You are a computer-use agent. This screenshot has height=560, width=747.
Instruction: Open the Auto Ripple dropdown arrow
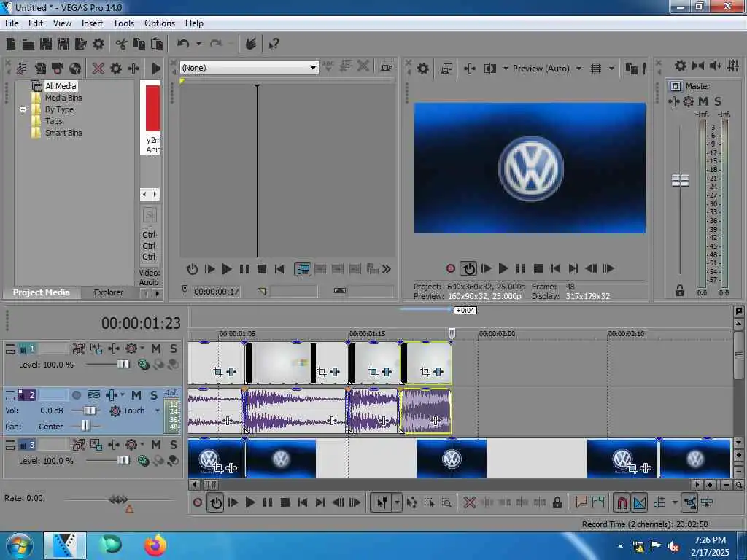(x=674, y=502)
